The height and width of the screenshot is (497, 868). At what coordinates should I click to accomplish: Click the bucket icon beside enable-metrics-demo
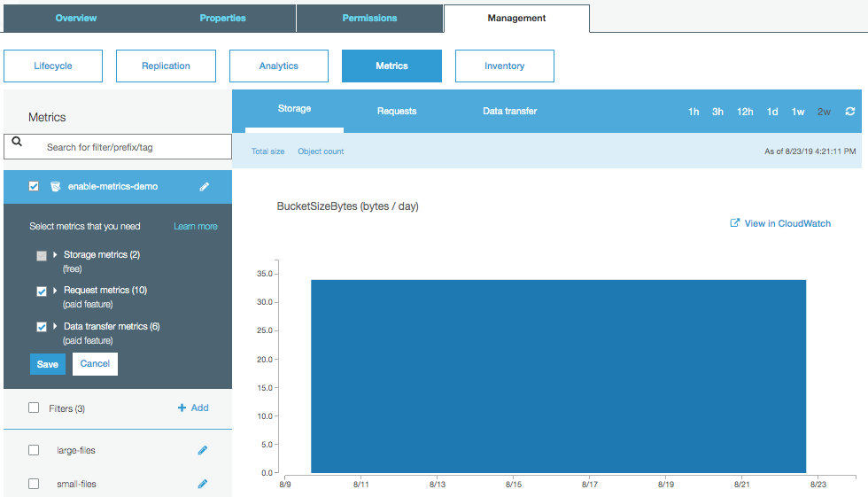tap(55, 187)
